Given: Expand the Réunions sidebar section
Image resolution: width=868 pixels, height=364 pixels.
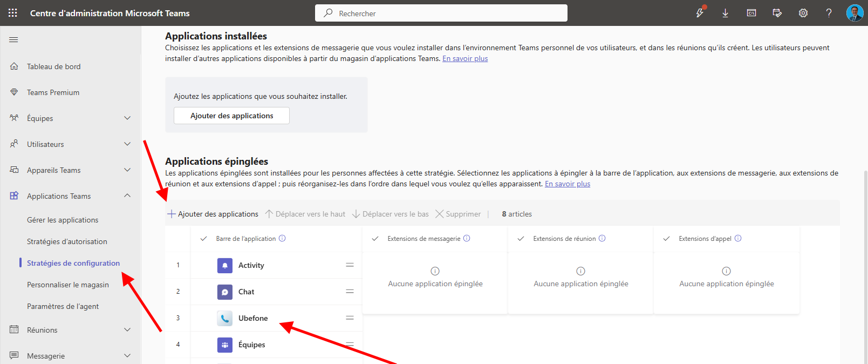Looking at the screenshot, I should [x=127, y=329].
